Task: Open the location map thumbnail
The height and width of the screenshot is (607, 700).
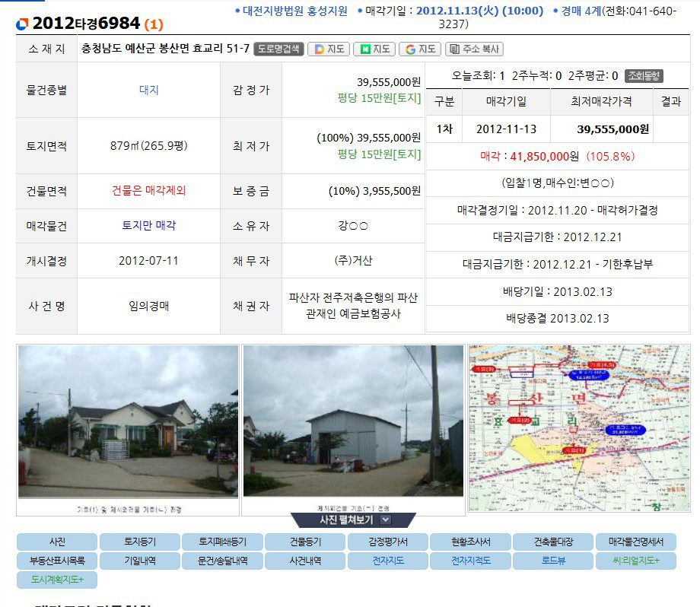Action: point(579,427)
